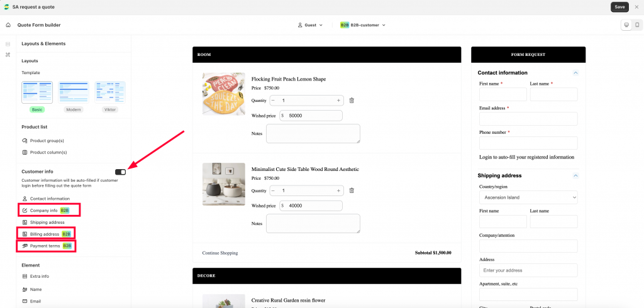This screenshot has width=644, height=308.
Task: Open the magic wand styling icon
Action: click(8, 55)
